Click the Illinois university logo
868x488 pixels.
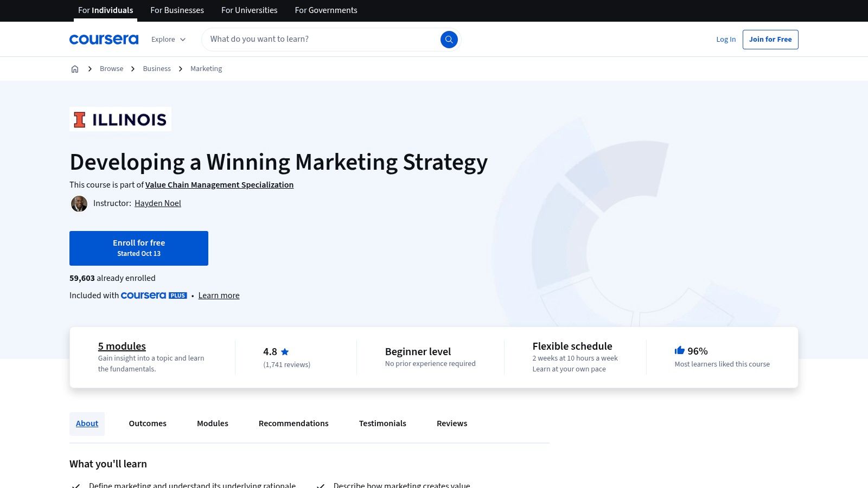click(x=120, y=119)
